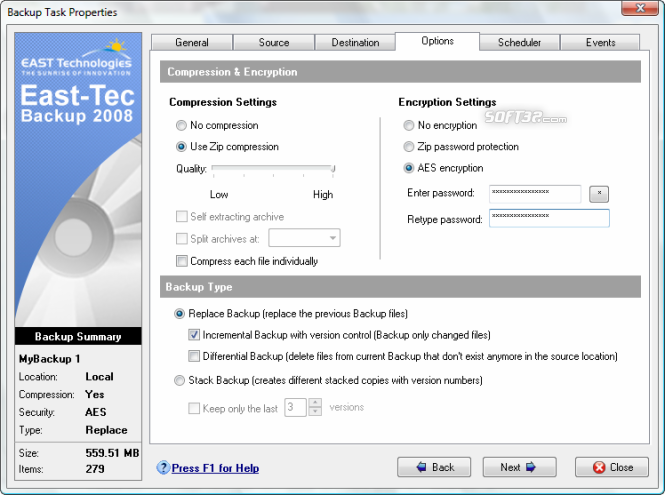Enable Compress each file individually

point(182,261)
